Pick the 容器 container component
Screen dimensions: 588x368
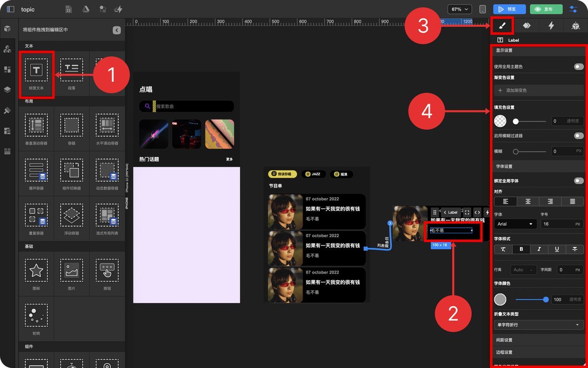point(72,129)
